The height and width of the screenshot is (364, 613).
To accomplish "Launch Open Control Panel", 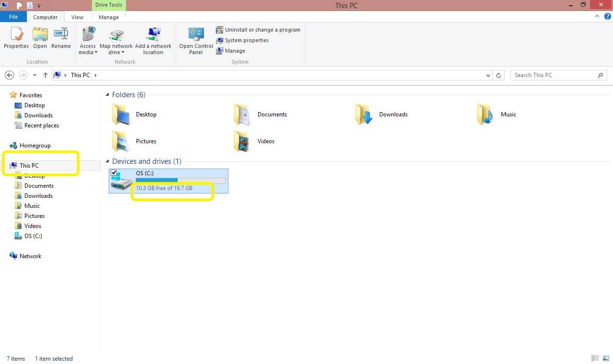I will coord(196,41).
